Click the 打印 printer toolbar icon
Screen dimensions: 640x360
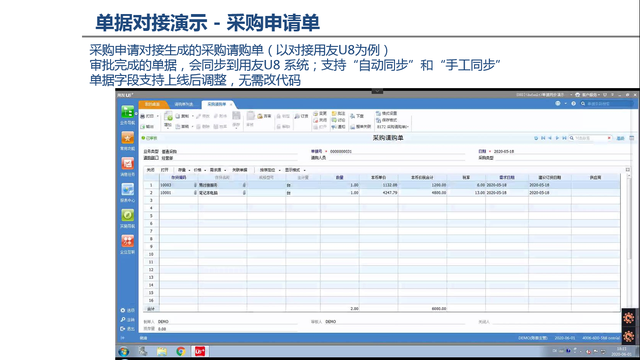pyautogui.click(x=142, y=116)
